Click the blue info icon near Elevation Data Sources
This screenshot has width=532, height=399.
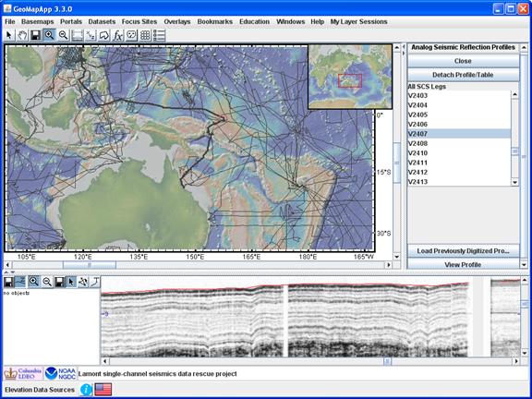tap(86, 390)
